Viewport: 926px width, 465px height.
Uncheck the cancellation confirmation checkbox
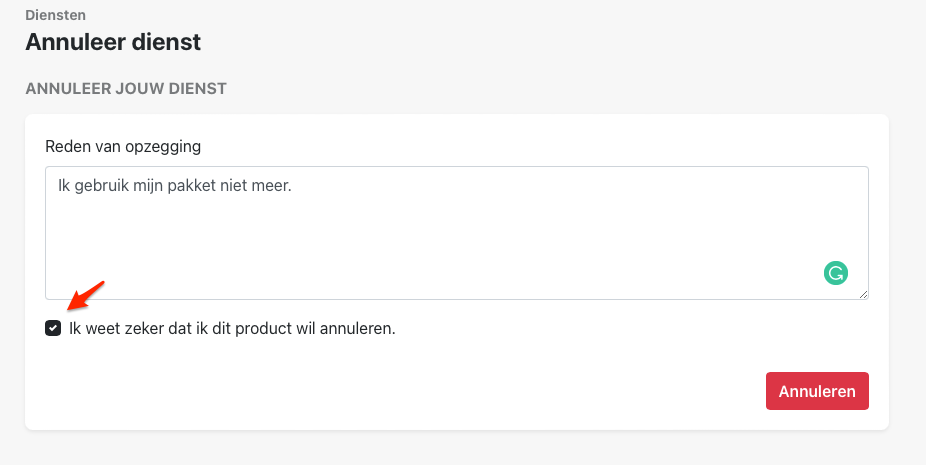[53, 328]
